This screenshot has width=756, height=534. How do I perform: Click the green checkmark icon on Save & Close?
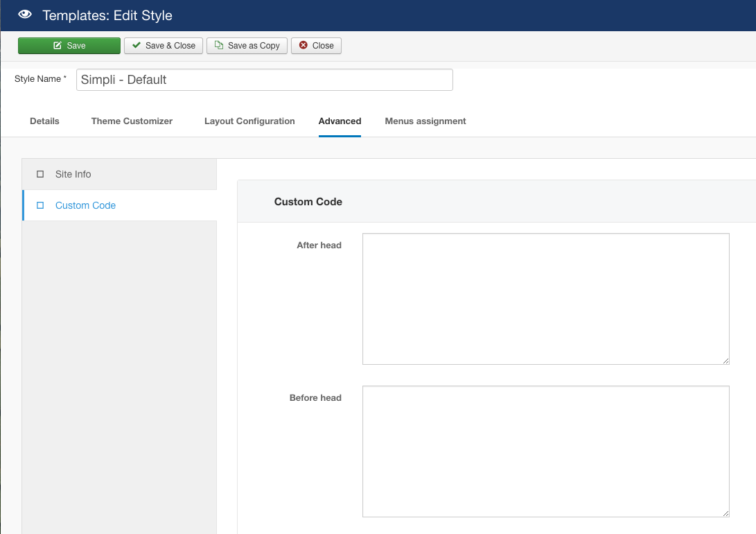(x=137, y=46)
